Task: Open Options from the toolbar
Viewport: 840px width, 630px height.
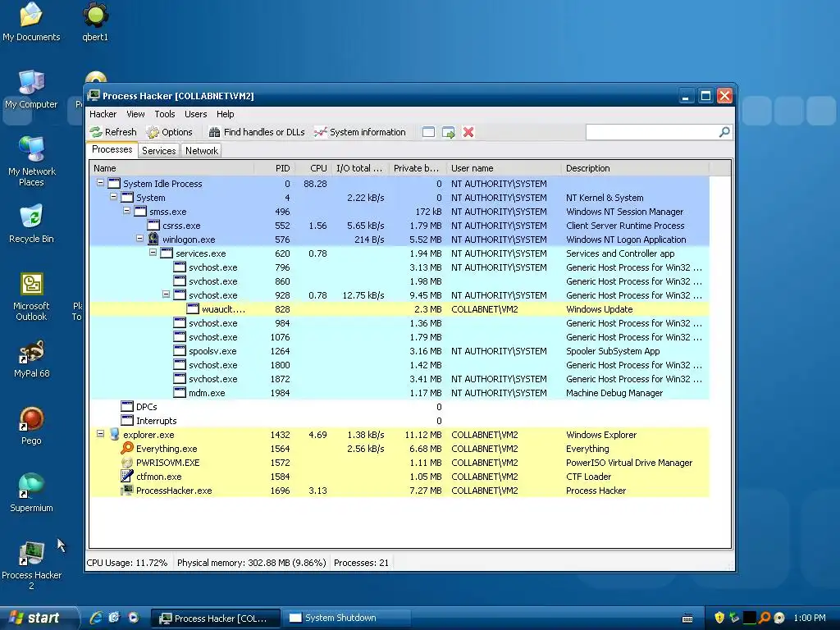Action: pyautogui.click(x=169, y=132)
